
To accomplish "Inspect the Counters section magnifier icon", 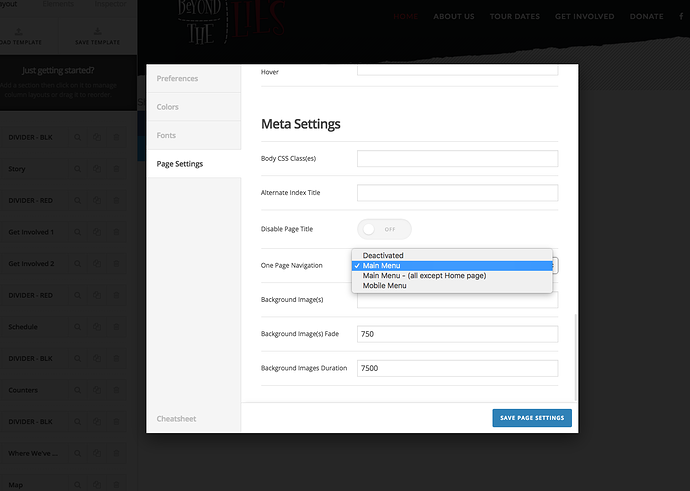I will point(77,390).
